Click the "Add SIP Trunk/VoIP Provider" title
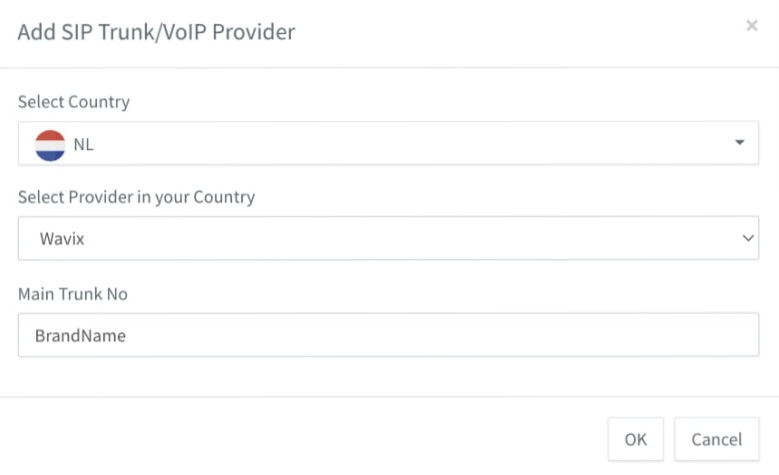 tap(156, 32)
